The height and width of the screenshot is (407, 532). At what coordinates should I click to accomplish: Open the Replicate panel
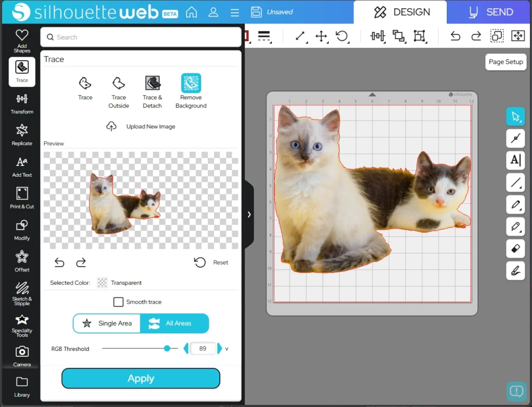point(22,134)
